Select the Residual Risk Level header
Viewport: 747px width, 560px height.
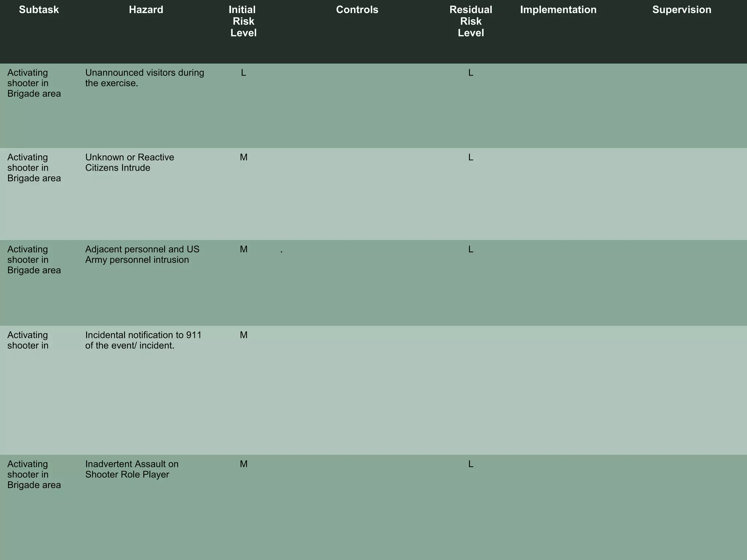tap(471, 21)
